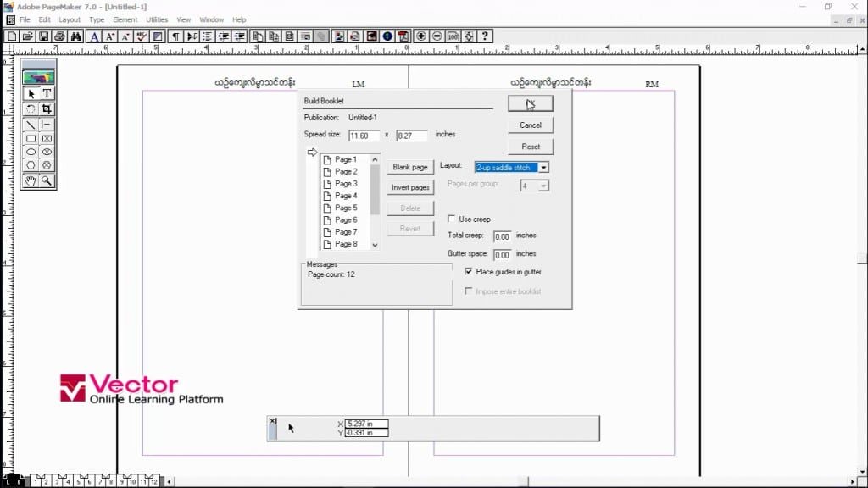Open the Pages per group dropdown
868x488 pixels.
tap(543, 186)
